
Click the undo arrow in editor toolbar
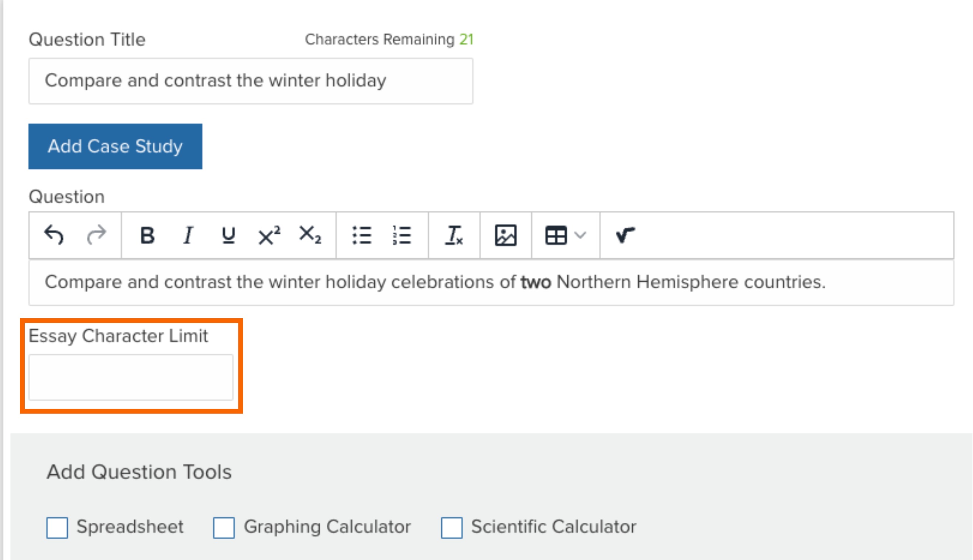coord(54,235)
